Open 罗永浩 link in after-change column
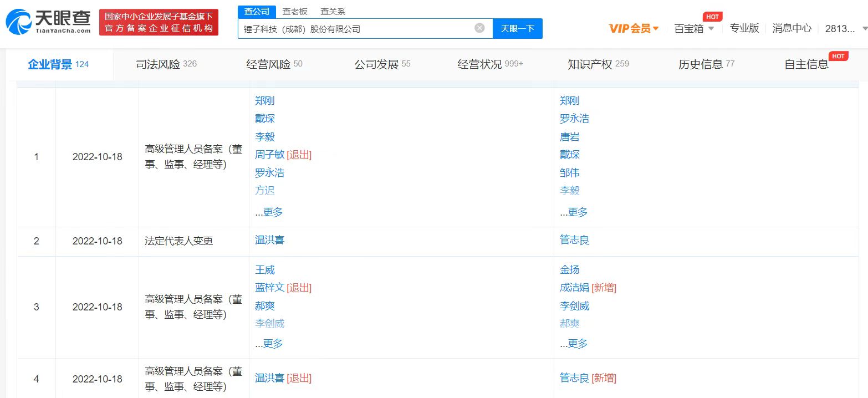This screenshot has width=868, height=398. [x=574, y=119]
